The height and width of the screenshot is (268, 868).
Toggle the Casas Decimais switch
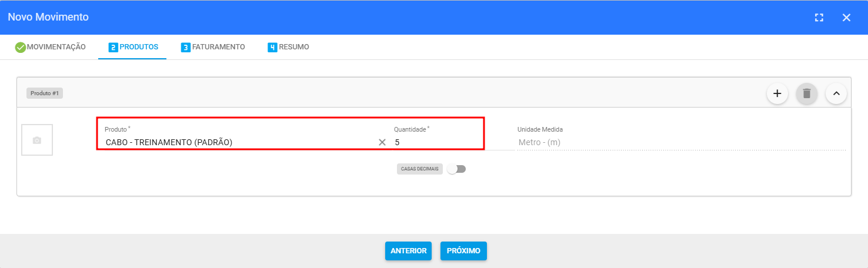(x=456, y=169)
